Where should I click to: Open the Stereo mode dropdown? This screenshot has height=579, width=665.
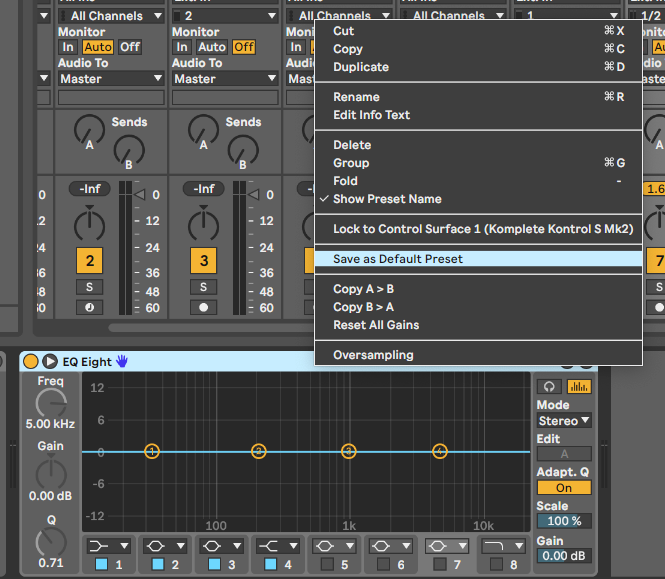[x=564, y=421]
